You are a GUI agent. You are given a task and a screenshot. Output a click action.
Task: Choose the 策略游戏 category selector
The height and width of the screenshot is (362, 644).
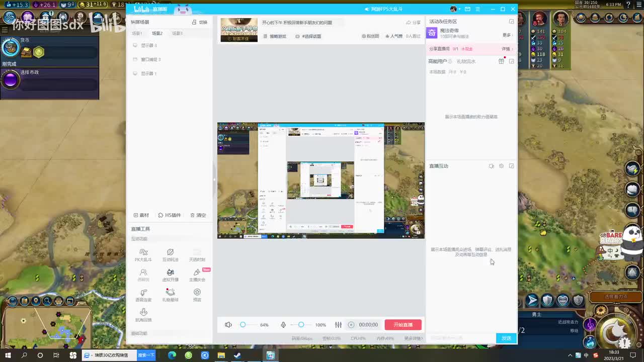click(x=275, y=36)
